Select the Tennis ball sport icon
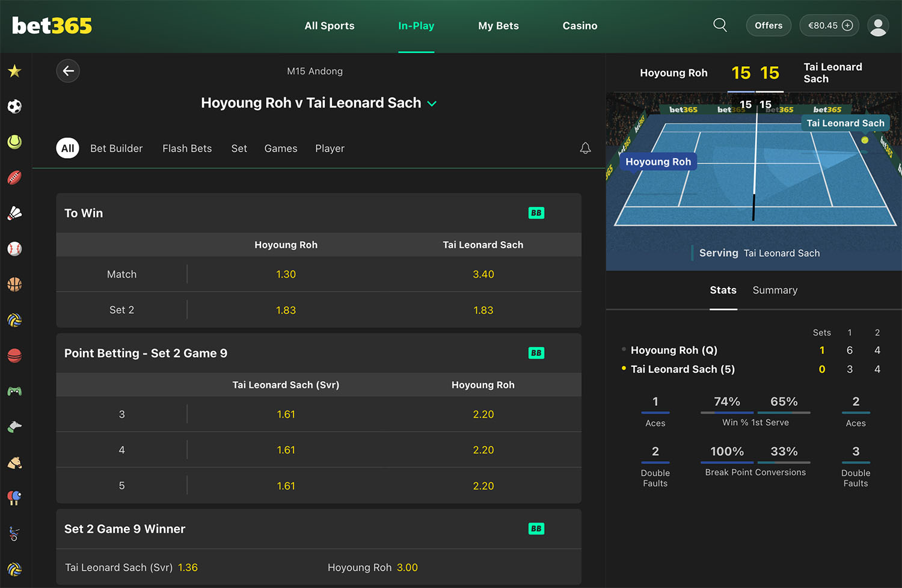902x588 pixels. coord(14,142)
